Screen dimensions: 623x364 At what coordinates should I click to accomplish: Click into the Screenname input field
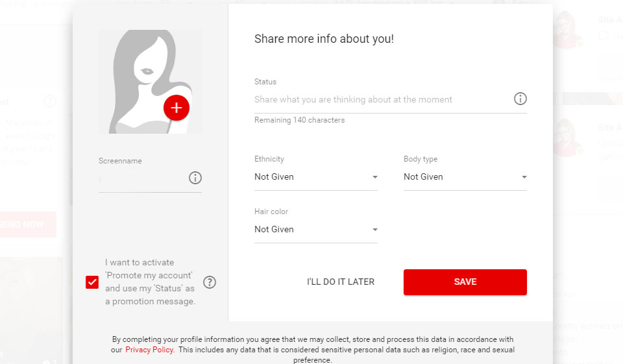coord(141,178)
